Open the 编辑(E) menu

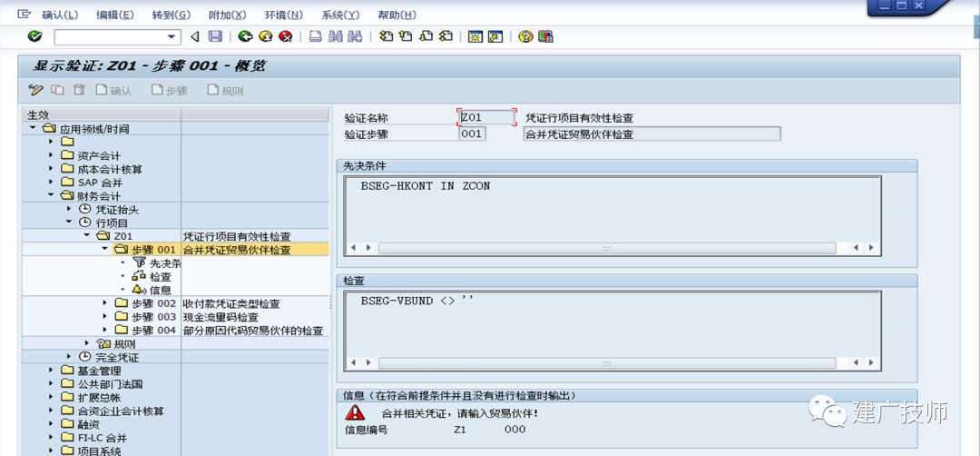(x=115, y=15)
